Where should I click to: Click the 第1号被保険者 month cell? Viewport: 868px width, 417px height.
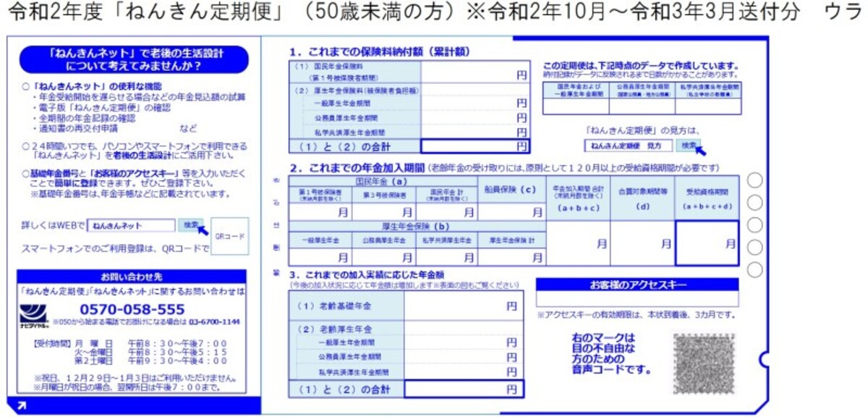(320, 212)
